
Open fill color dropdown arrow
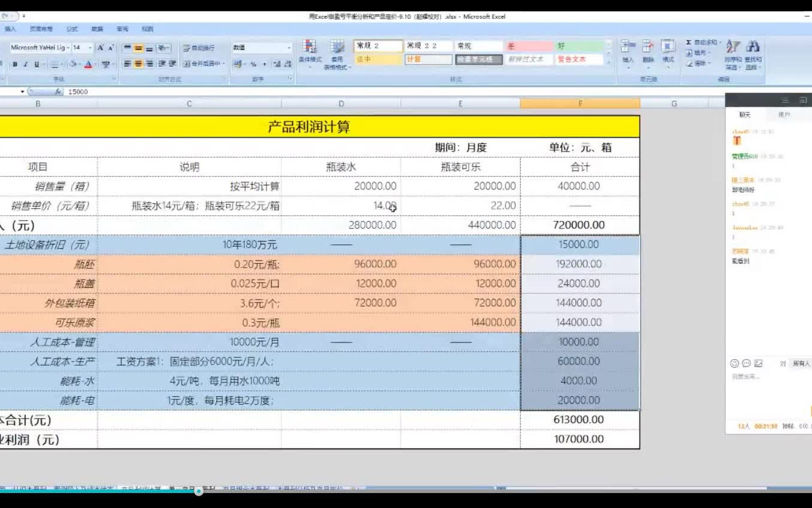pos(81,64)
